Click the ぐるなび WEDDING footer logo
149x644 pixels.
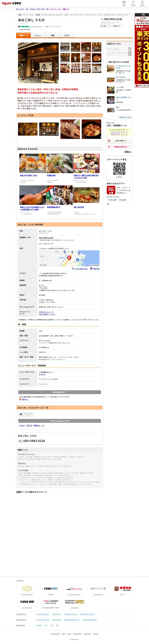[74, 588]
